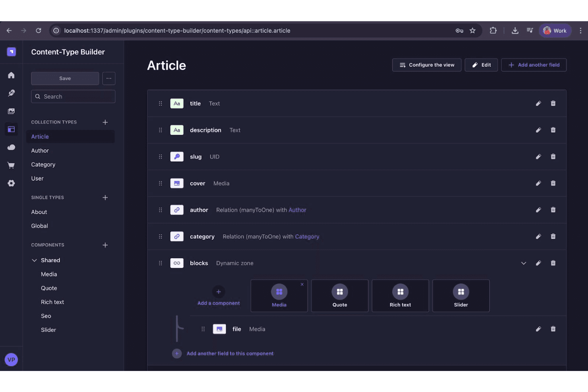Open the browser Work profile
The image size is (588, 392).
tap(555, 31)
